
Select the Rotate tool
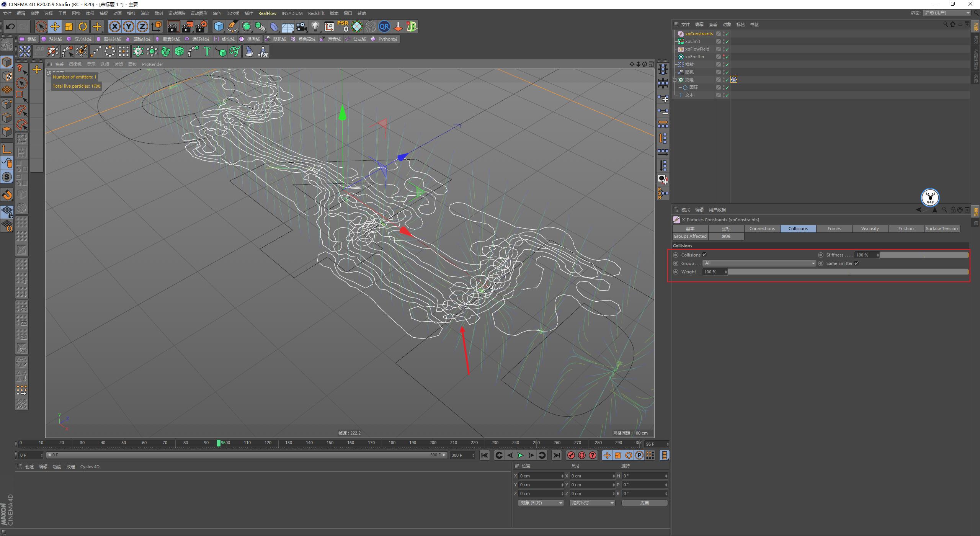83,26
